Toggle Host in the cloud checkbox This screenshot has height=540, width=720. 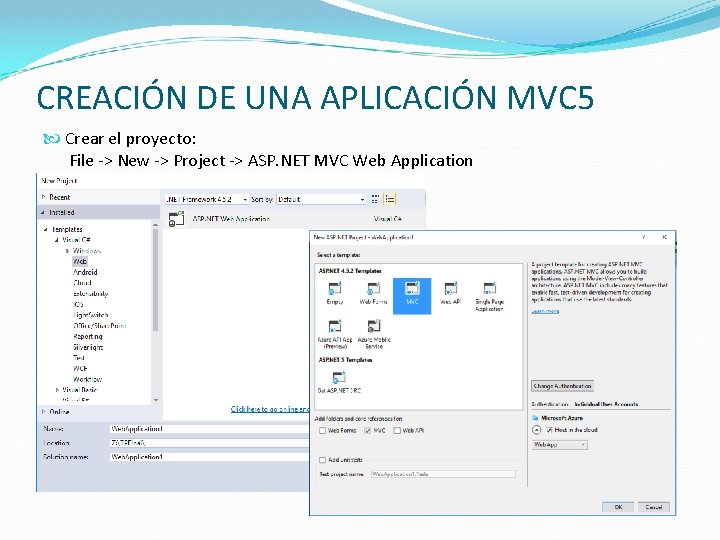point(549,430)
